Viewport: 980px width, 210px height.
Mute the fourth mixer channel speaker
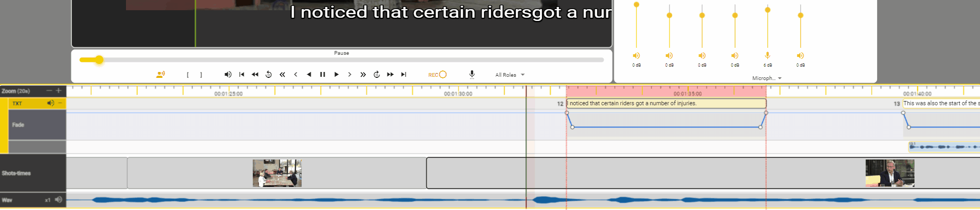pos(735,56)
